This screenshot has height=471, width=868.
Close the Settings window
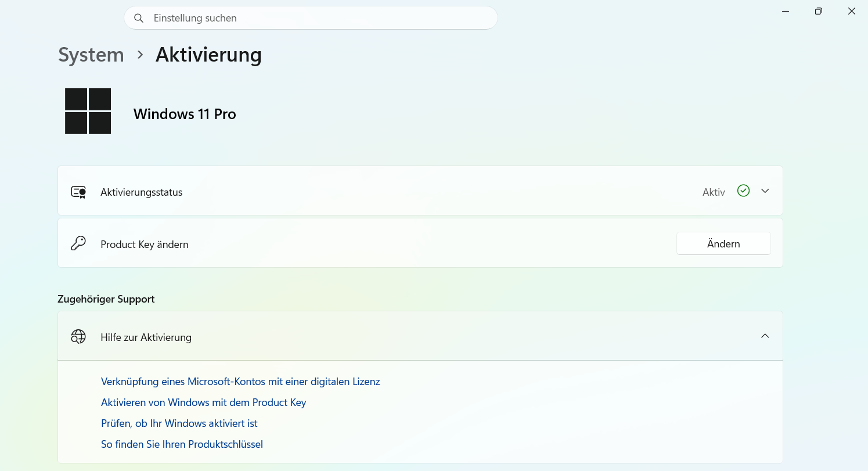851,11
